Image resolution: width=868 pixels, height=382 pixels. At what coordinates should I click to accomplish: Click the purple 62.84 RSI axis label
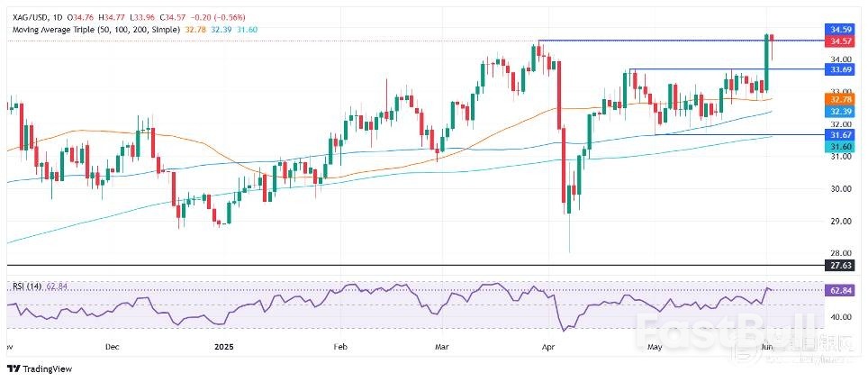tap(842, 290)
